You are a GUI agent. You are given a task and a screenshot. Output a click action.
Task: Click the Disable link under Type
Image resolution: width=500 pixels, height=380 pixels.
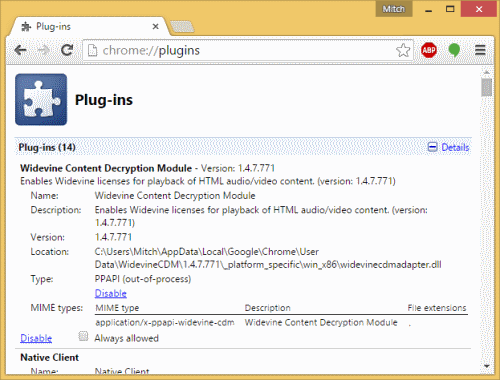coord(111,293)
